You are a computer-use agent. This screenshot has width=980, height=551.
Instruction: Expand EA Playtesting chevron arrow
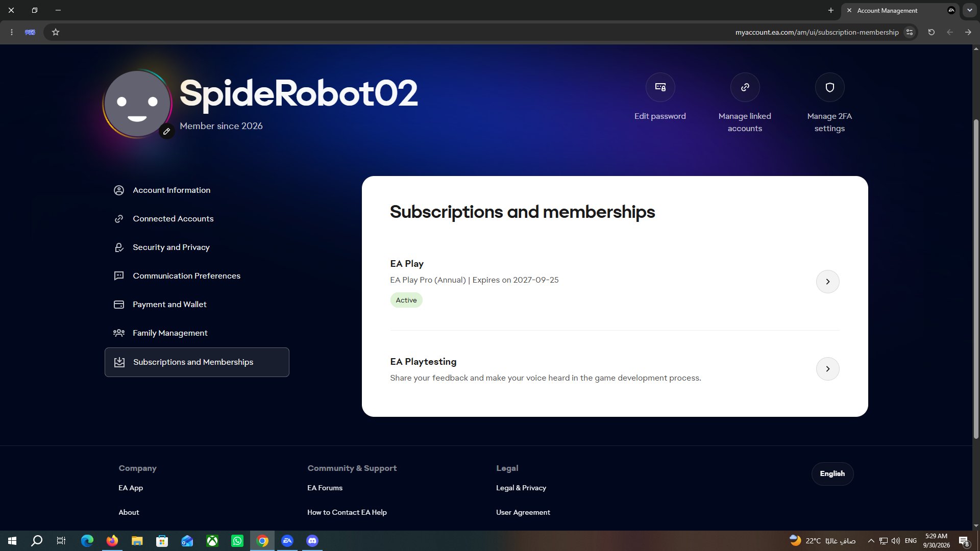click(827, 369)
